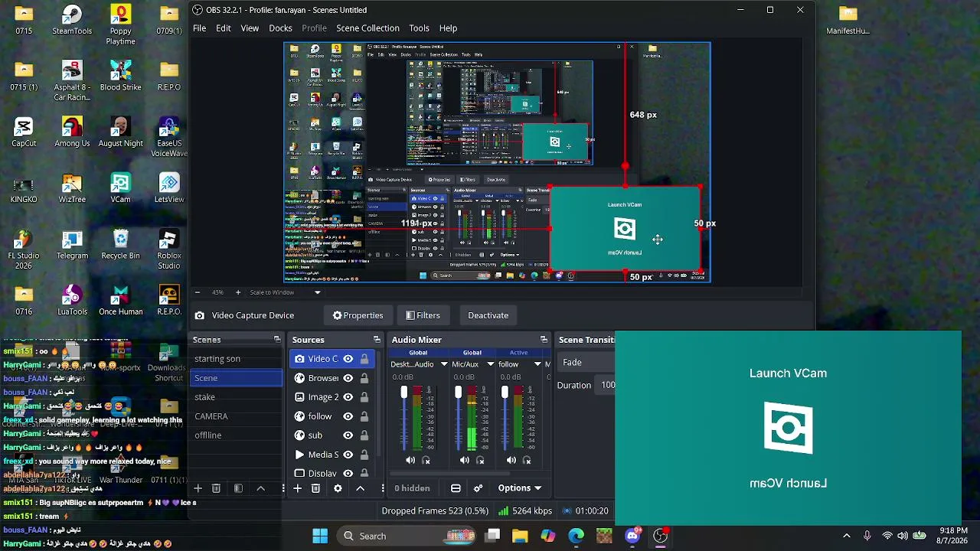Toggle visibility of the sub source

click(x=348, y=435)
